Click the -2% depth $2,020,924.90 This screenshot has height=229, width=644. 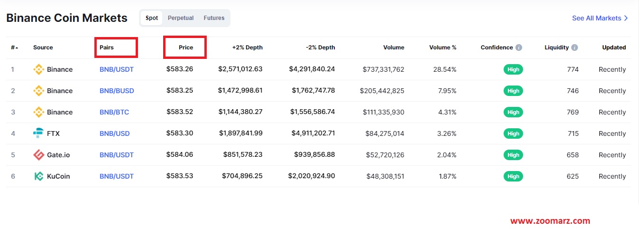coord(312,176)
